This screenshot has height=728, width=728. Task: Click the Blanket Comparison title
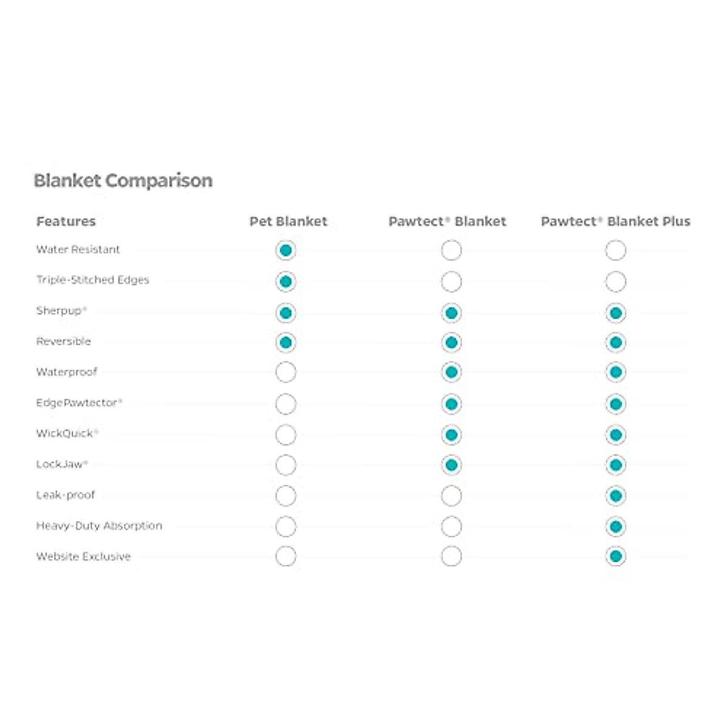(x=123, y=181)
